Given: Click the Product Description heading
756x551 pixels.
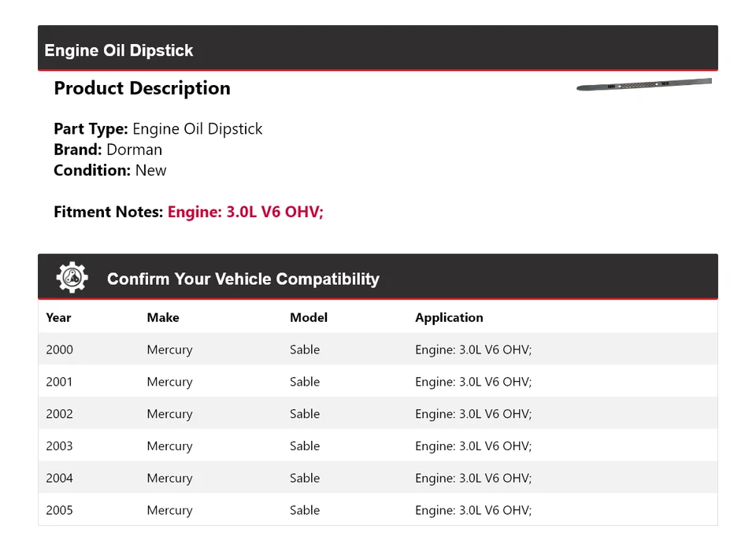Looking at the screenshot, I should (142, 88).
